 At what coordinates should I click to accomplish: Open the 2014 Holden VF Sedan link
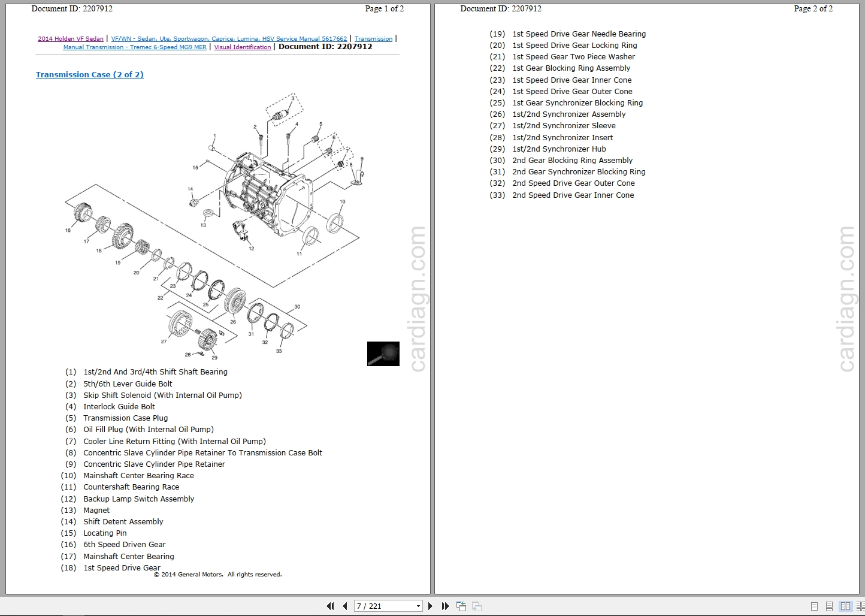(x=70, y=38)
